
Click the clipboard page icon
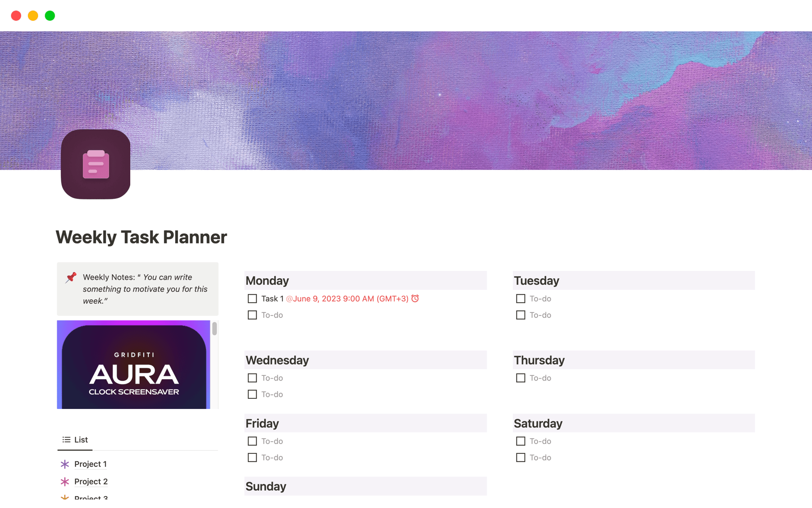[x=96, y=164]
